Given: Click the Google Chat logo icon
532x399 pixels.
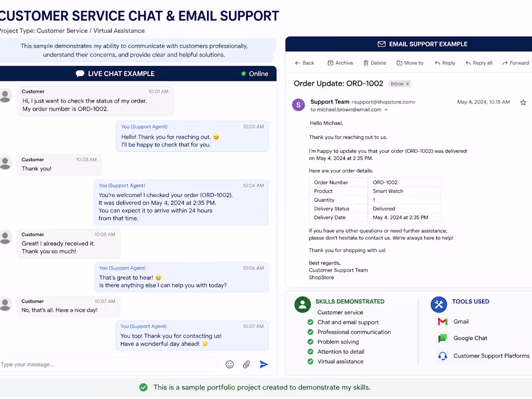Looking at the screenshot, I should (443, 338).
